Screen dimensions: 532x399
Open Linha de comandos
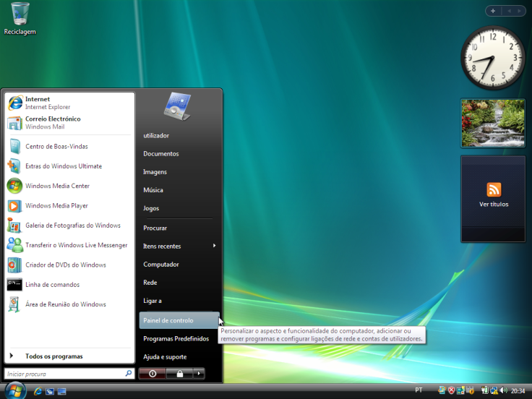[52, 285]
